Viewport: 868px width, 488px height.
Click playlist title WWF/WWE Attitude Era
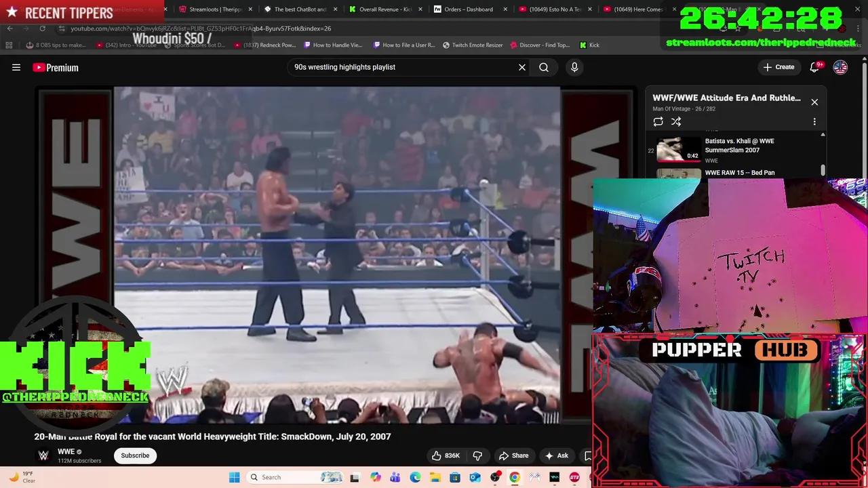[726, 98]
